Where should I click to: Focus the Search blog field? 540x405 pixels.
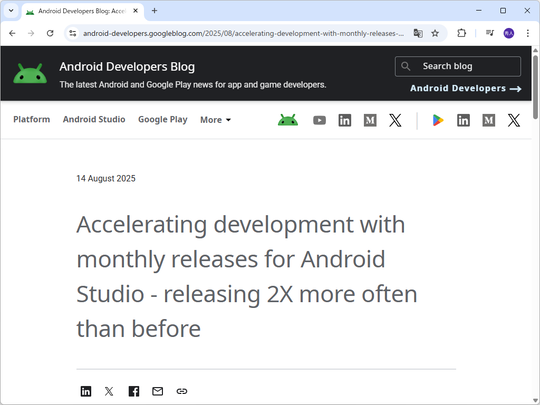pyautogui.click(x=458, y=66)
